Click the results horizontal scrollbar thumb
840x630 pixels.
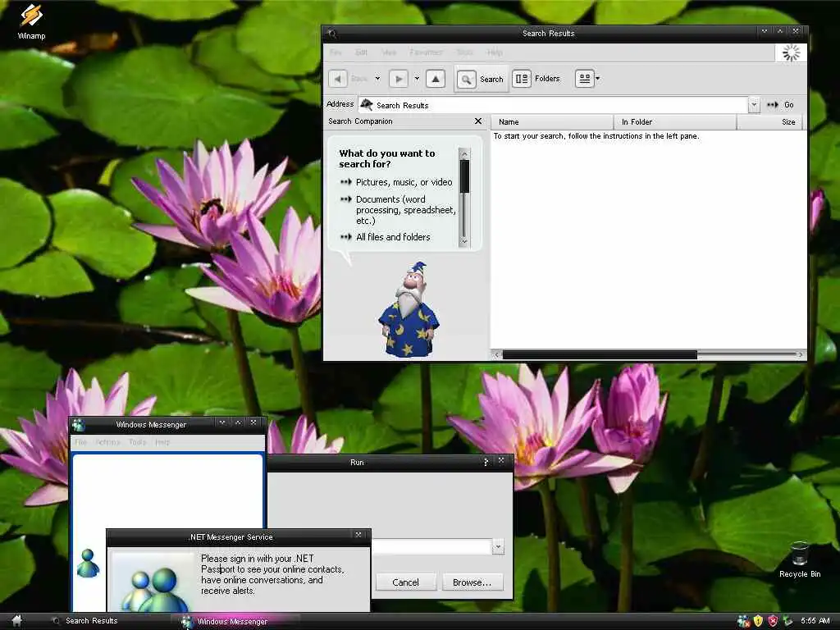click(x=600, y=354)
